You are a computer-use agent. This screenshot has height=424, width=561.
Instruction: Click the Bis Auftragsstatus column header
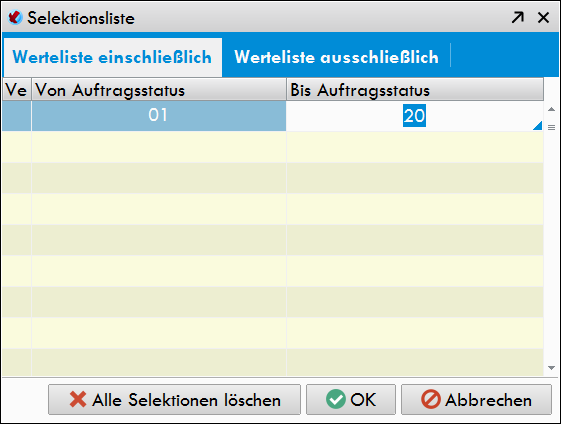(x=415, y=89)
